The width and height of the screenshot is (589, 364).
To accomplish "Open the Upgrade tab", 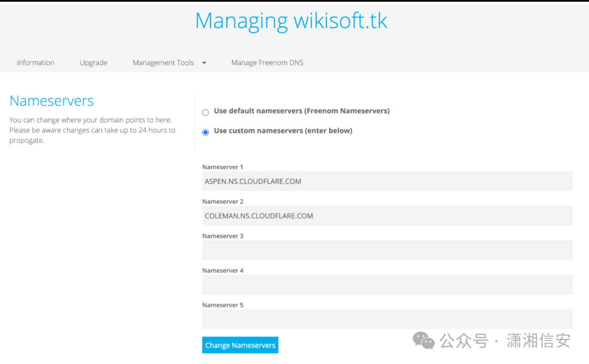I will coord(93,63).
